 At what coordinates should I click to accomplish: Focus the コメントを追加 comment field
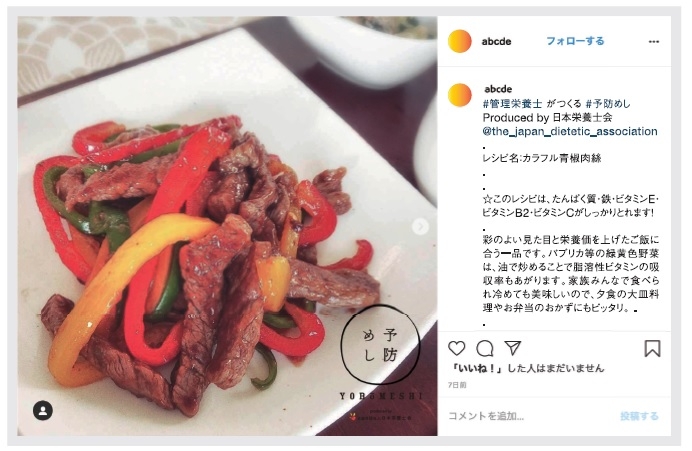(x=530, y=416)
